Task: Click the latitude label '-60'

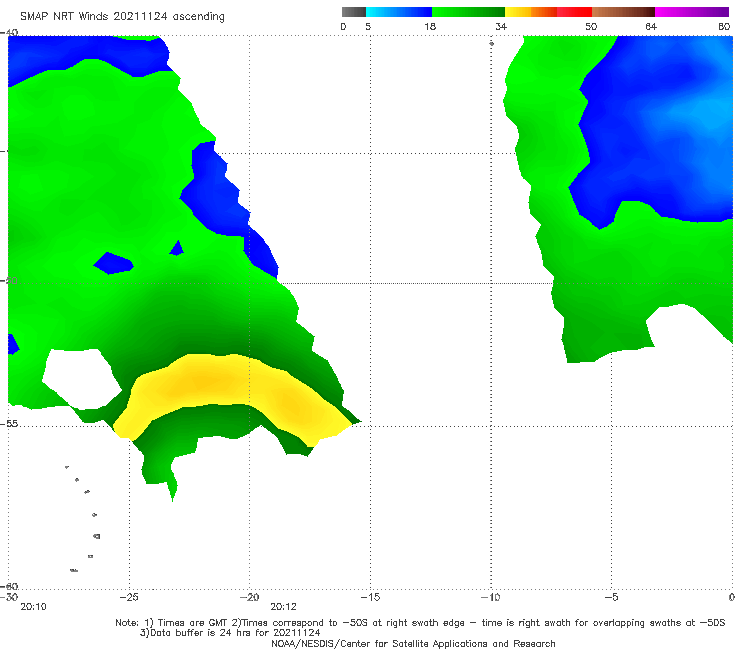Action: [x=9, y=586]
